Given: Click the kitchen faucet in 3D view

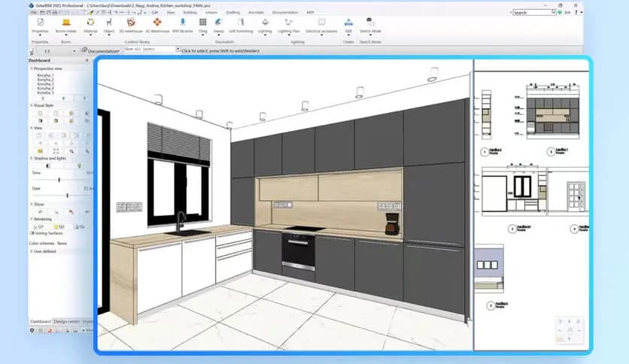Looking at the screenshot, I should (x=181, y=221).
